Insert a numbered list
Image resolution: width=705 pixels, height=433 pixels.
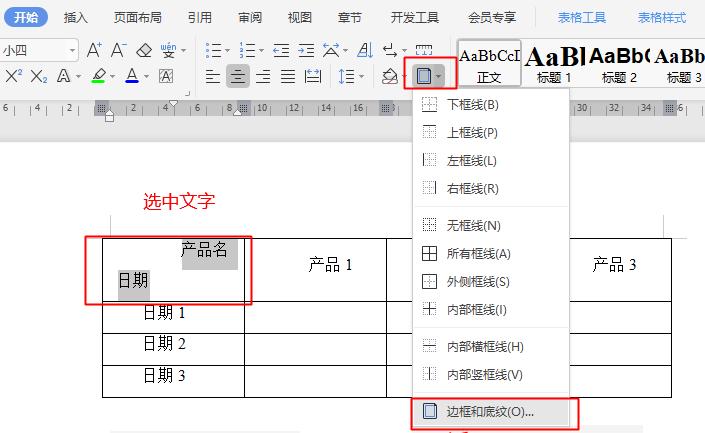click(247, 50)
